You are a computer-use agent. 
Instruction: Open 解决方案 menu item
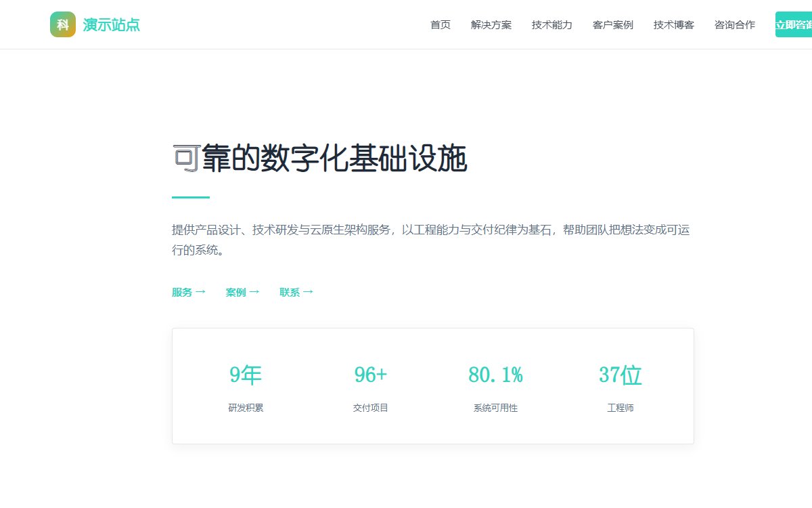pos(491,25)
